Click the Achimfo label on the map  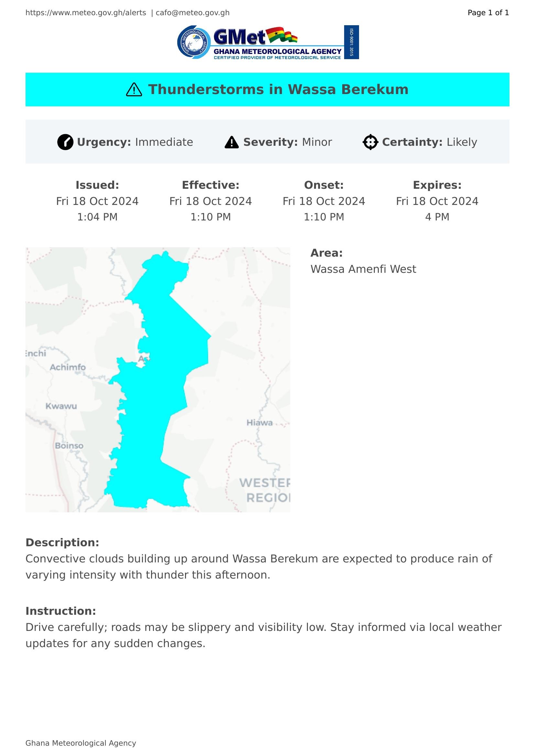68,367
